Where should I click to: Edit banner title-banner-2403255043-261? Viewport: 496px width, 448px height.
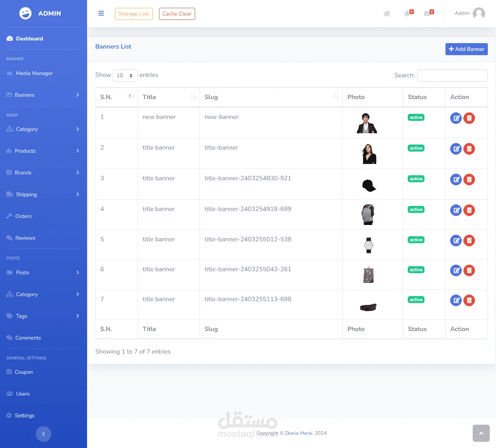point(456,270)
